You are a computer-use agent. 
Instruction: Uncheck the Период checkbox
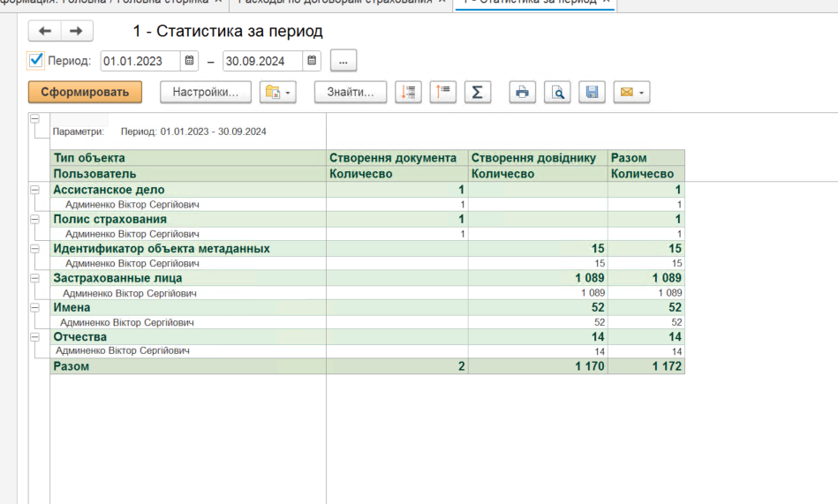click(x=36, y=61)
